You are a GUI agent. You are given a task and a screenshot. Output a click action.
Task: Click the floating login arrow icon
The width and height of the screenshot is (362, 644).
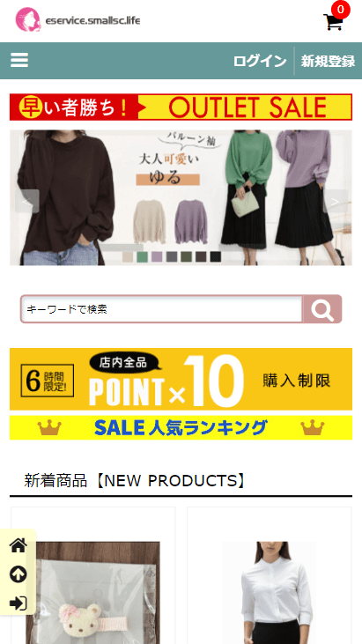coord(18,603)
